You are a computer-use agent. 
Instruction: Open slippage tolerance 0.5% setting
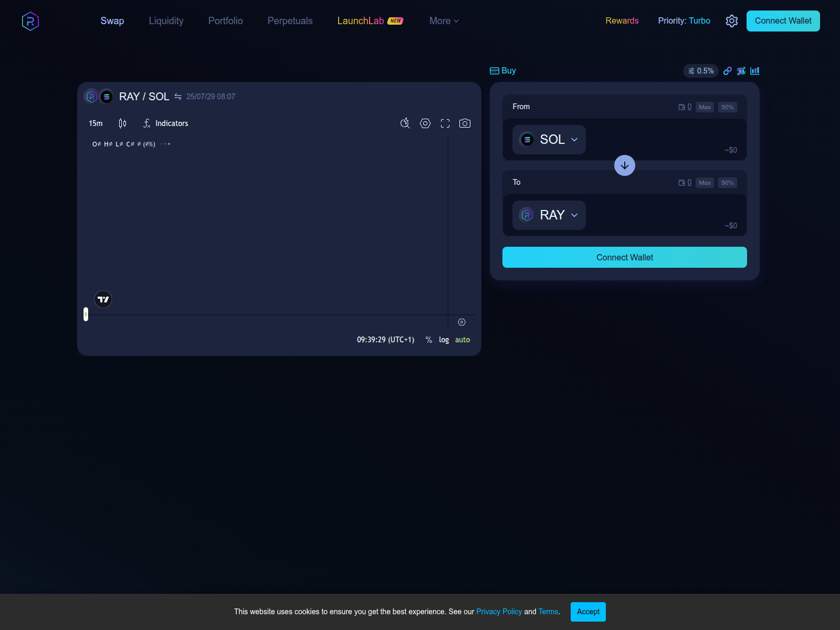[701, 71]
